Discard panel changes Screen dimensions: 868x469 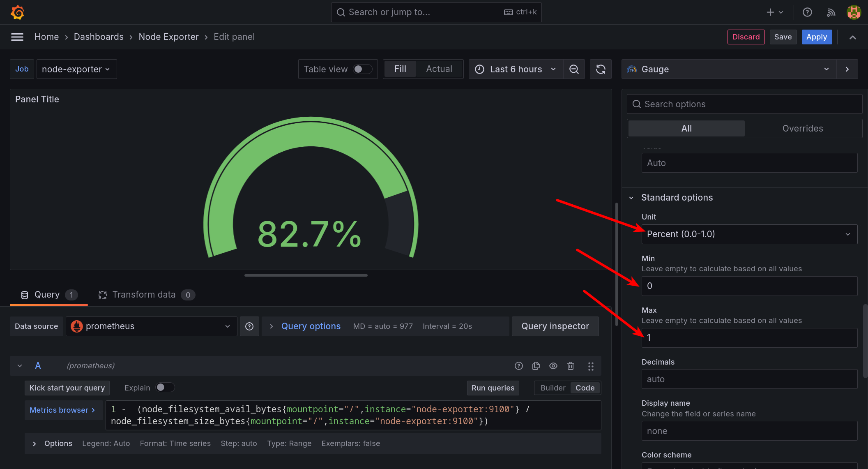coord(746,37)
